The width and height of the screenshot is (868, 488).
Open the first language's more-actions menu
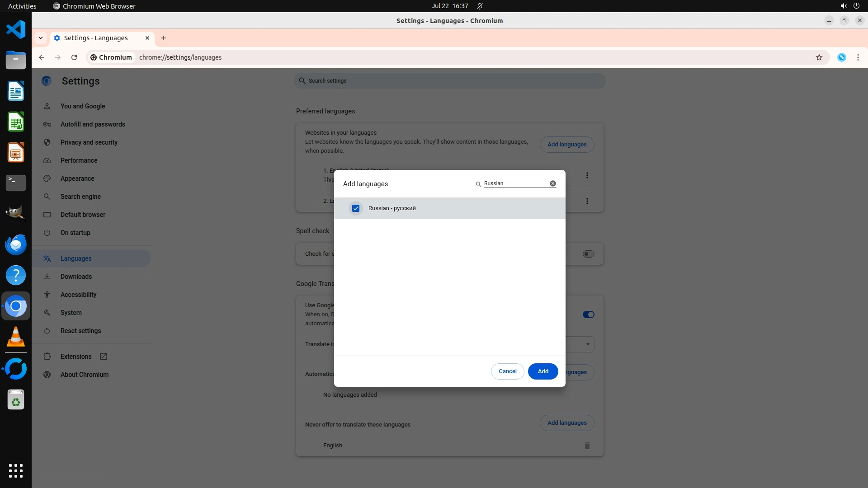coord(587,175)
